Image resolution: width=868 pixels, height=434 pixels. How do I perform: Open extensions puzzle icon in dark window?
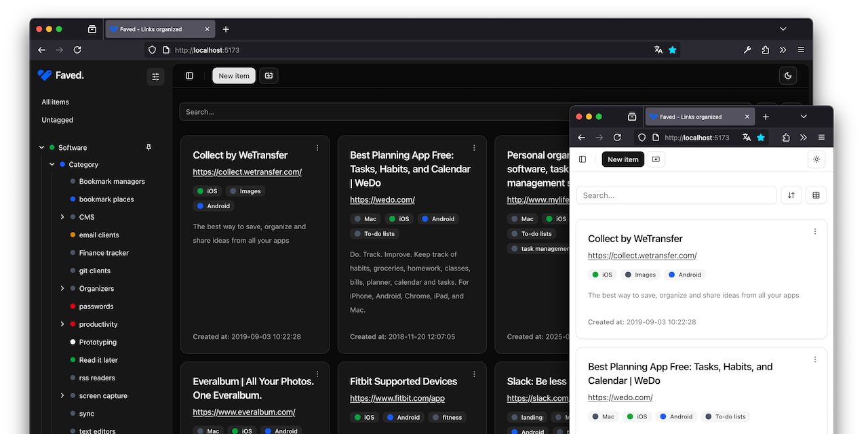[x=766, y=50]
